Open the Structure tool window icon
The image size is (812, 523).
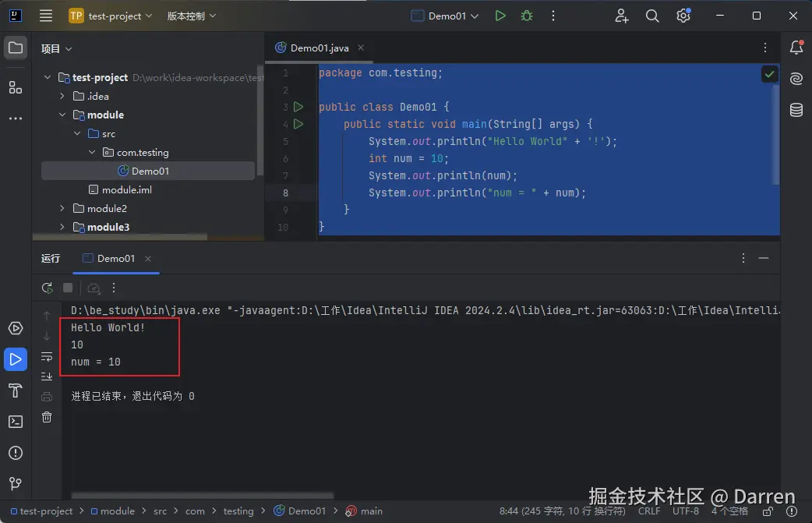coord(16,87)
